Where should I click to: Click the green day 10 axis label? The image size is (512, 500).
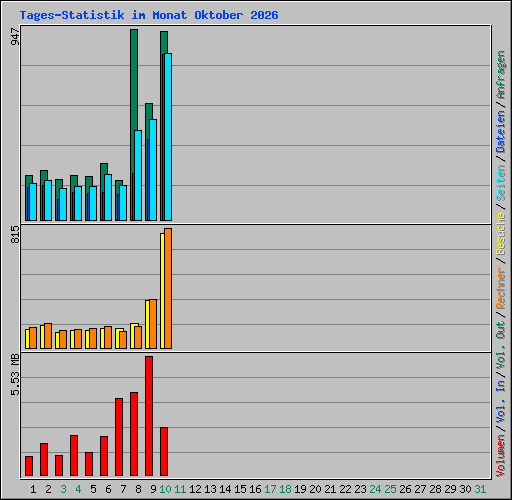tap(165, 489)
